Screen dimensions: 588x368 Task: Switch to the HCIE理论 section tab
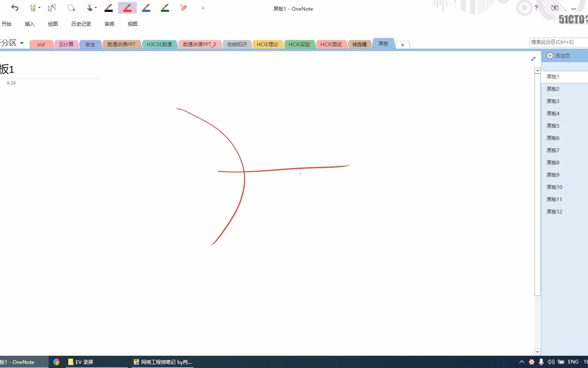click(267, 44)
